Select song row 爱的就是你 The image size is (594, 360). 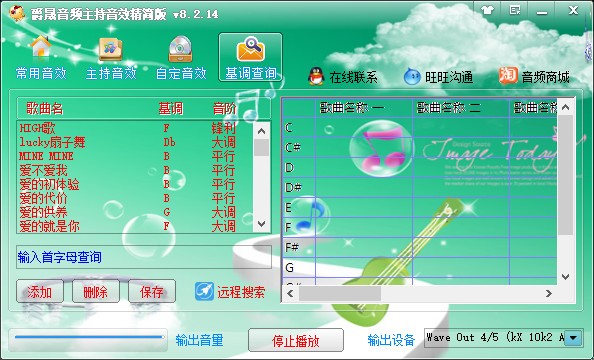(x=136, y=226)
